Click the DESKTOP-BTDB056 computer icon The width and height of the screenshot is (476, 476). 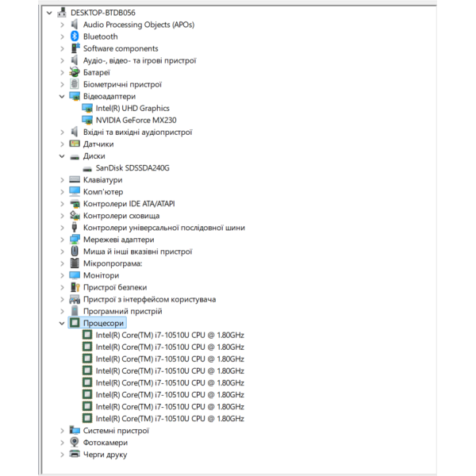click(62, 13)
